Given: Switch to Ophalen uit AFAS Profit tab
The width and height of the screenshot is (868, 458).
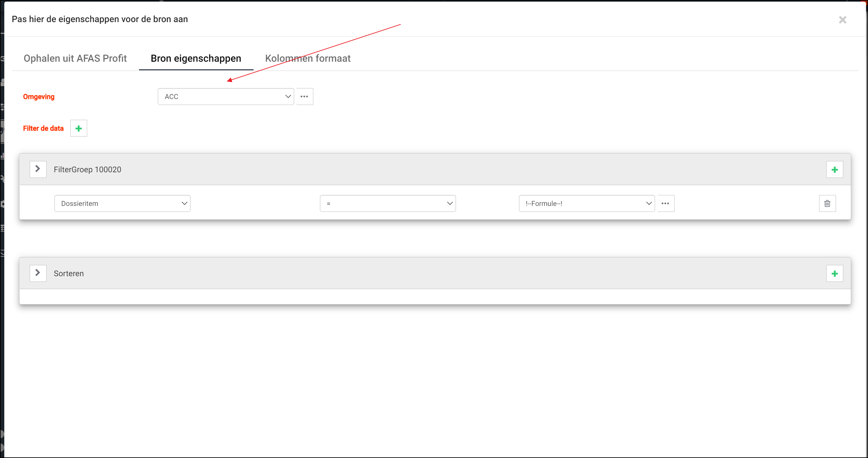Looking at the screenshot, I should pyautogui.click(x=75, y=58).
